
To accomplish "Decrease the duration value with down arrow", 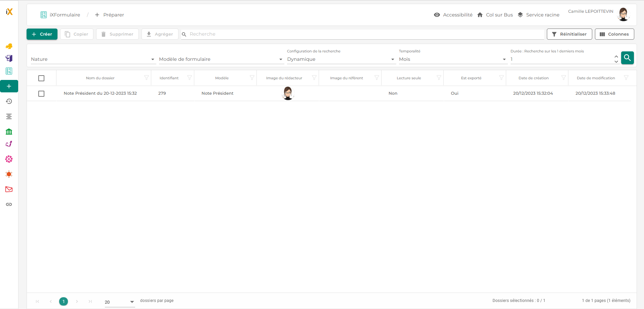I will (x=616, y=62).
